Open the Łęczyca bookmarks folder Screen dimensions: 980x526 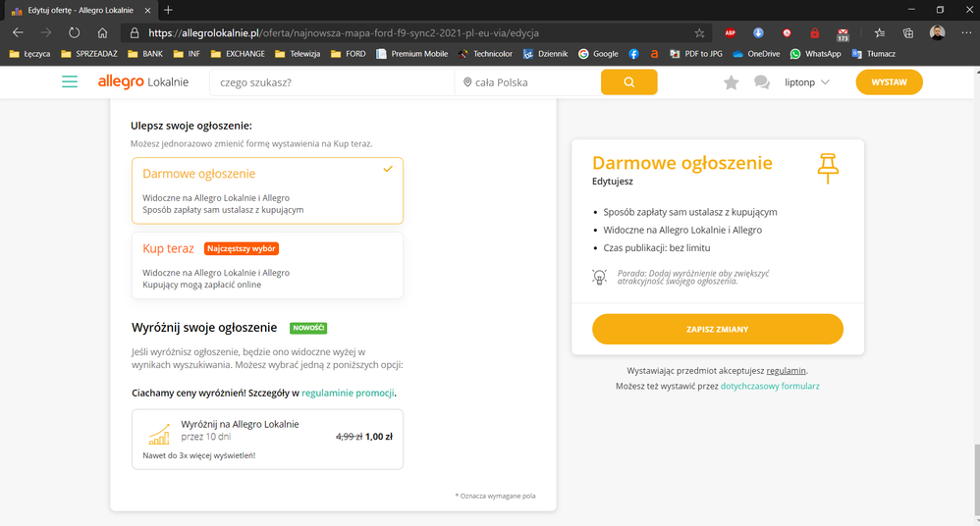tap(30, 54)
